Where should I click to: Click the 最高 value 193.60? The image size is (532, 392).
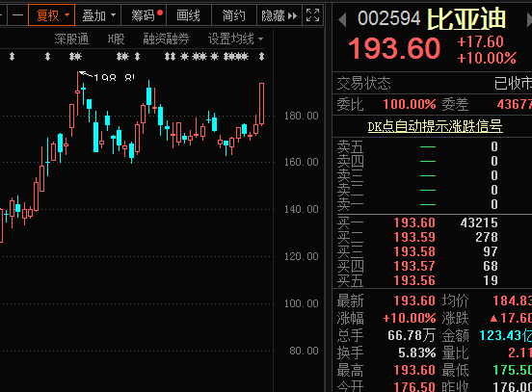[x=414, y=370]
